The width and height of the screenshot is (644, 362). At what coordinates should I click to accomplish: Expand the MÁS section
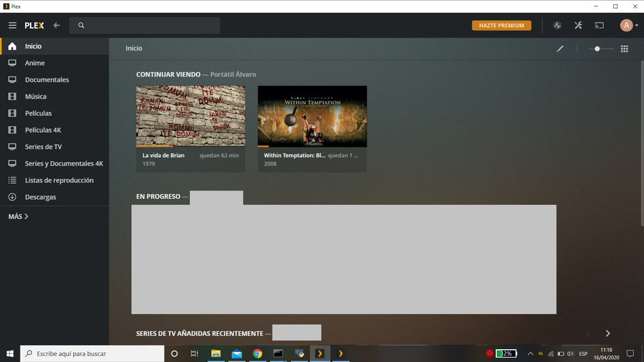pos(18,217)
